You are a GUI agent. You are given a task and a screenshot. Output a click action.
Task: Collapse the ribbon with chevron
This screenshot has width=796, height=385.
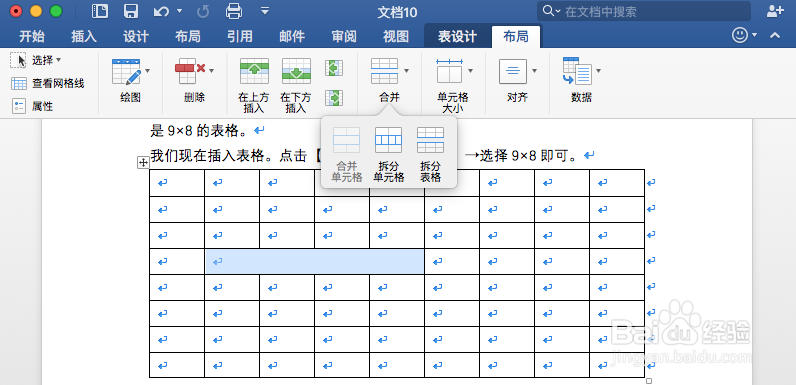point(775,36)
